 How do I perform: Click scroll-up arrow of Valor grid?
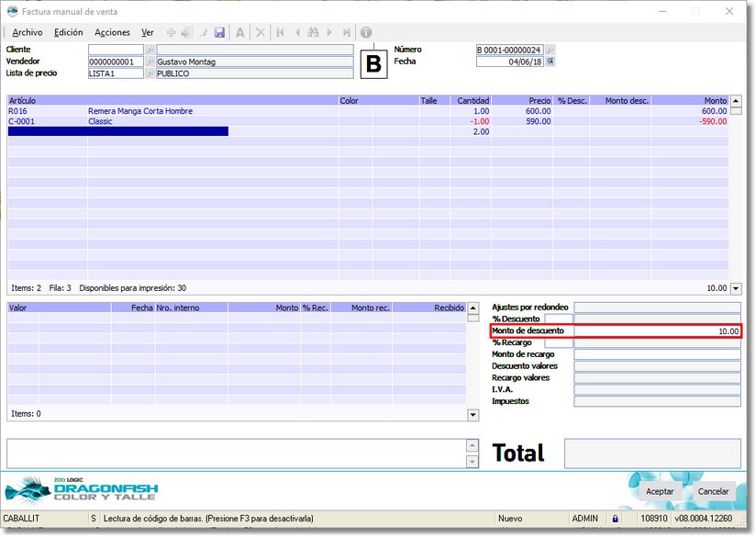[473, 308]
